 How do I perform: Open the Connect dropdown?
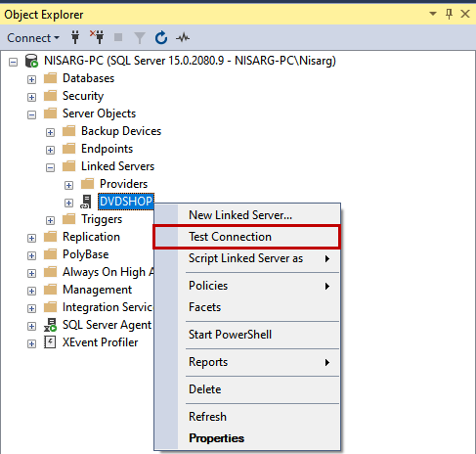(33, 38)
